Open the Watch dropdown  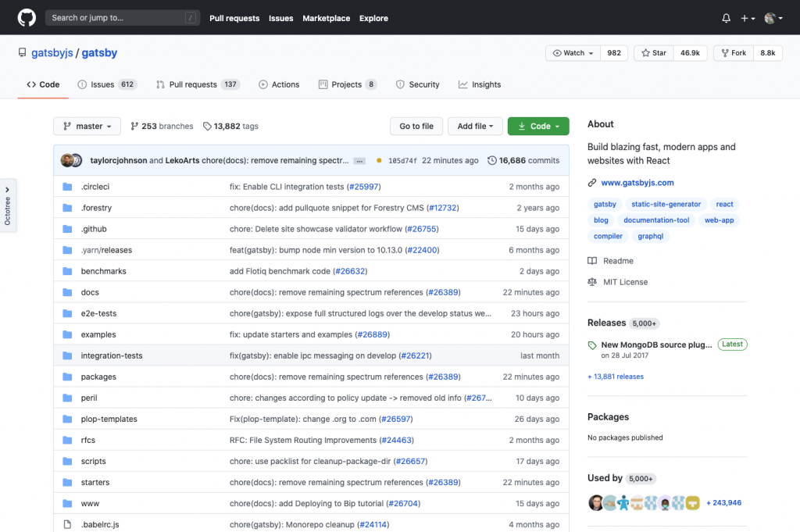click(x=573, y=53)
